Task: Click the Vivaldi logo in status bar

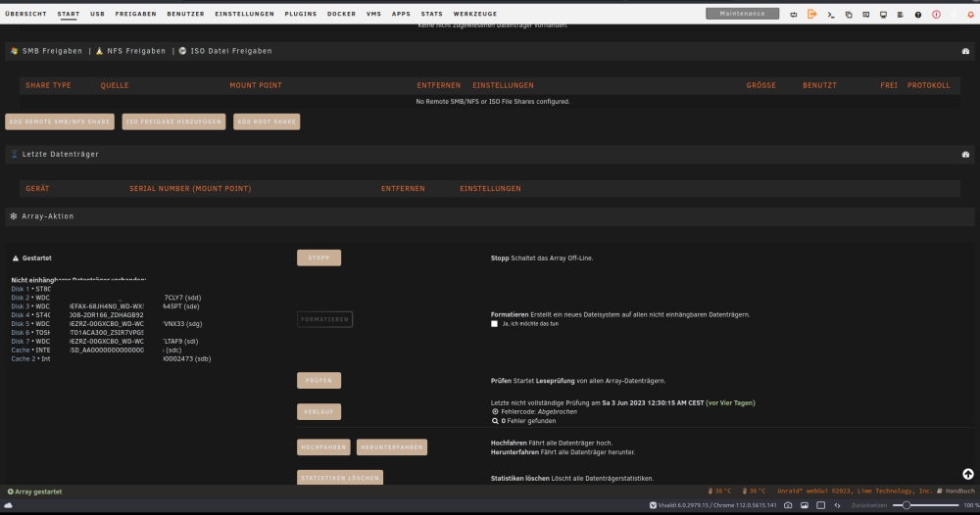Action: [x=653, y=505]
